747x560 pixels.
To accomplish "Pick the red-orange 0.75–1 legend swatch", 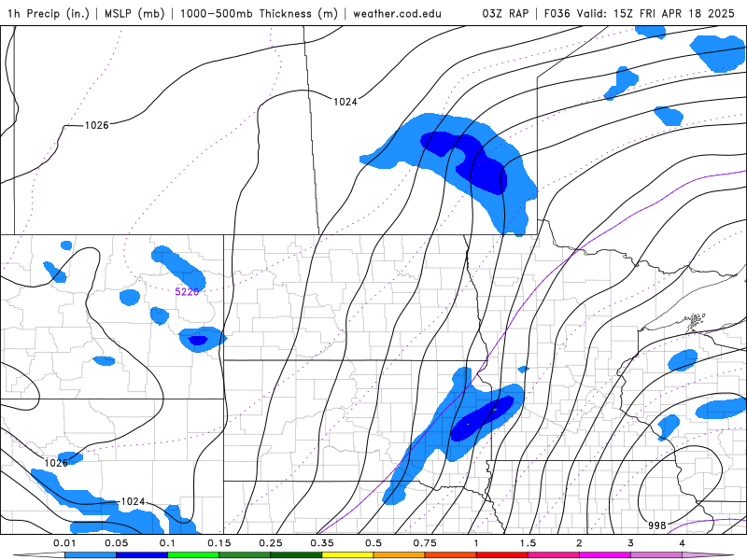I will click(451, 554).
